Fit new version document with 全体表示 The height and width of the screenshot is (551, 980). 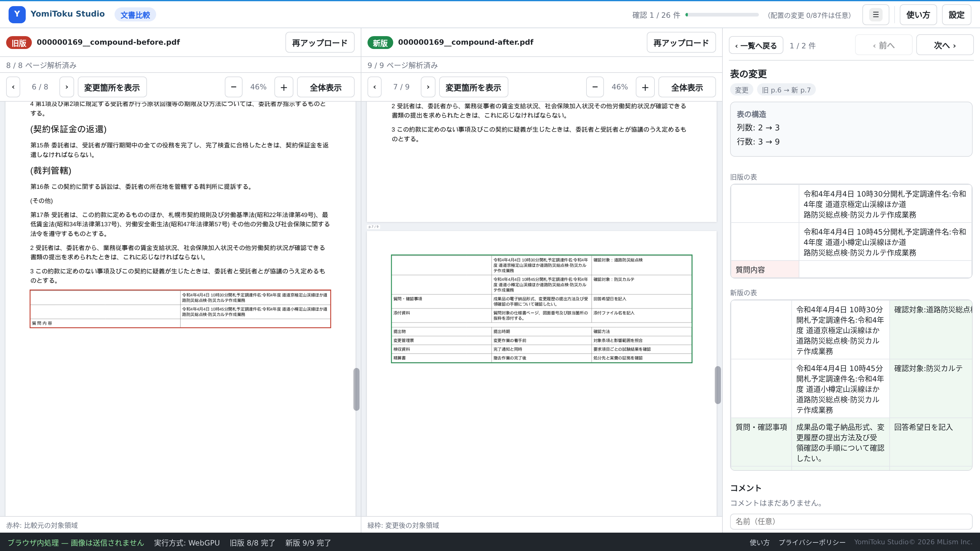pyautogui.click(x=687, y=87)
